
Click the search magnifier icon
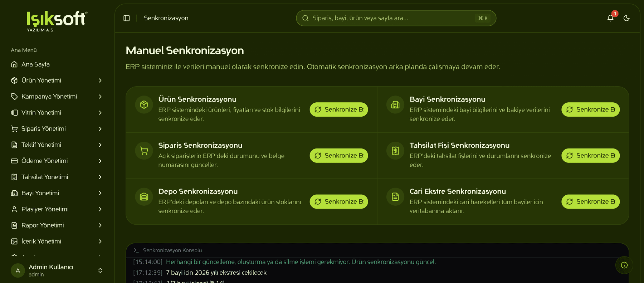[306, 18]
